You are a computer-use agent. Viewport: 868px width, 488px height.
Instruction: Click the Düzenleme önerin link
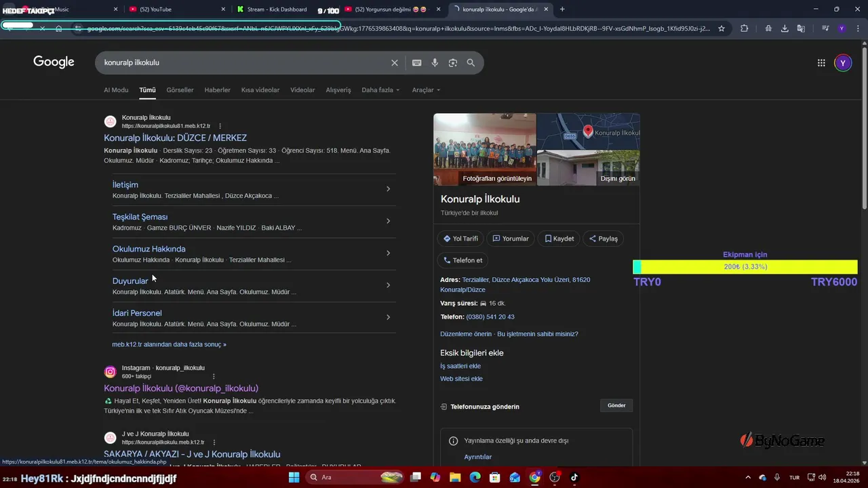point(466,334)
